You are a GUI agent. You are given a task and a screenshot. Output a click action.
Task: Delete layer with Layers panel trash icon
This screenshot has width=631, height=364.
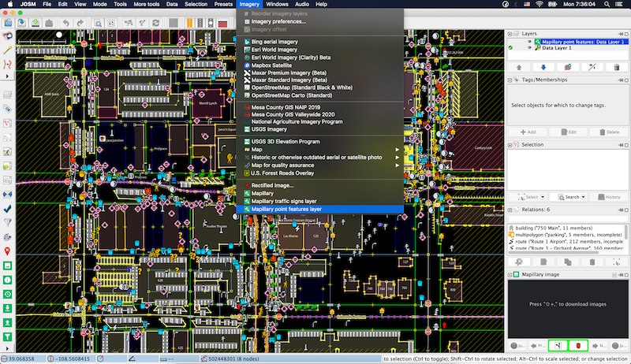616,68
